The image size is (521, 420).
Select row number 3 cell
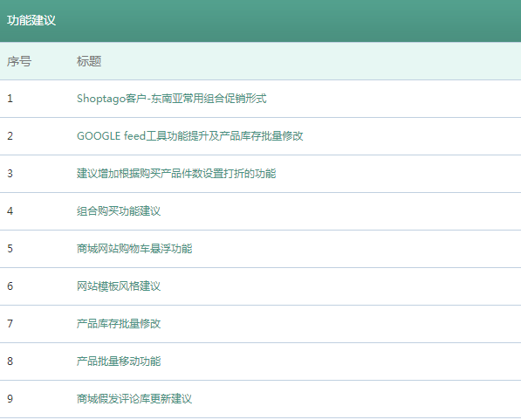point(10,174)
